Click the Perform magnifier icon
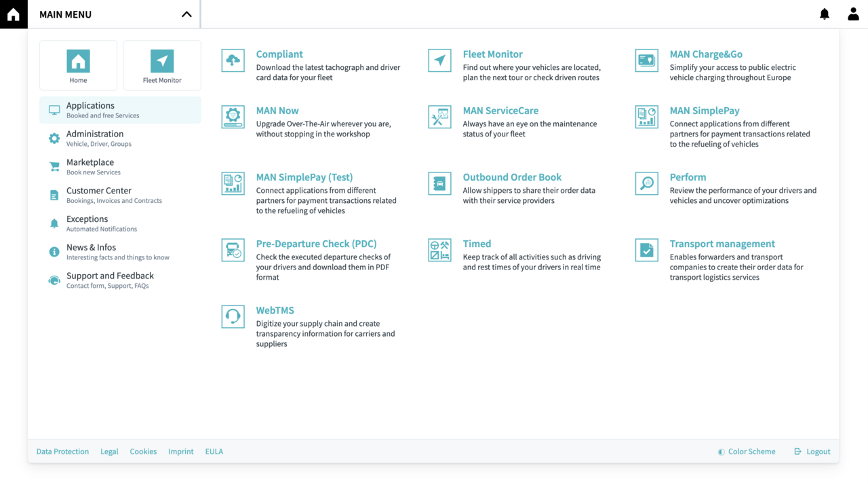This screenshot has width=868, height=484. coord(646,183)
